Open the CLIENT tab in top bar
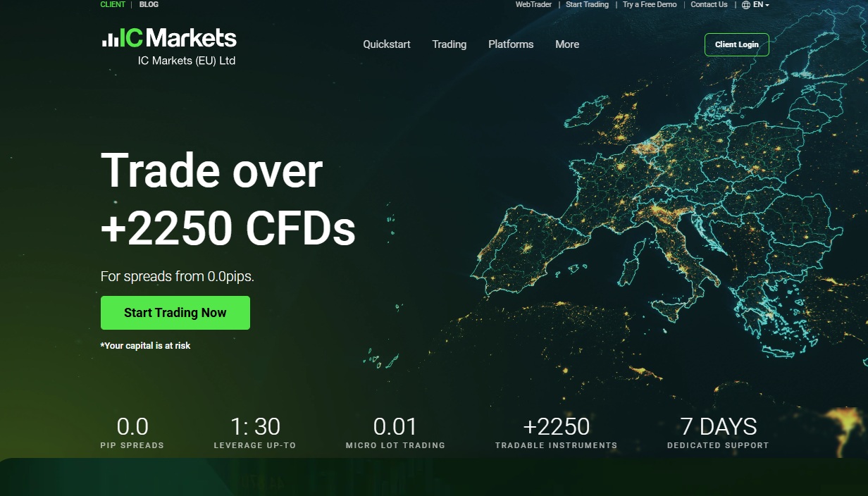 (x=113, y=5)
